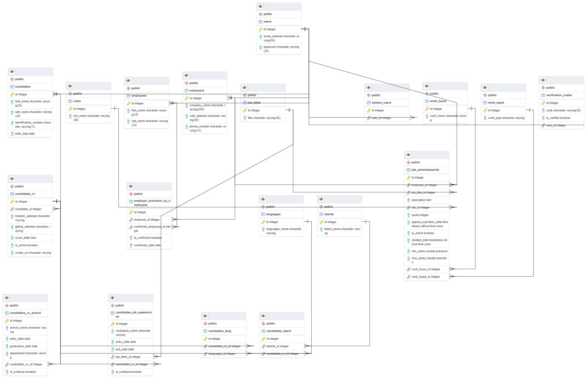Click the foreign key icon on candidate_id in candidates_cv

(x=12, y=209)
